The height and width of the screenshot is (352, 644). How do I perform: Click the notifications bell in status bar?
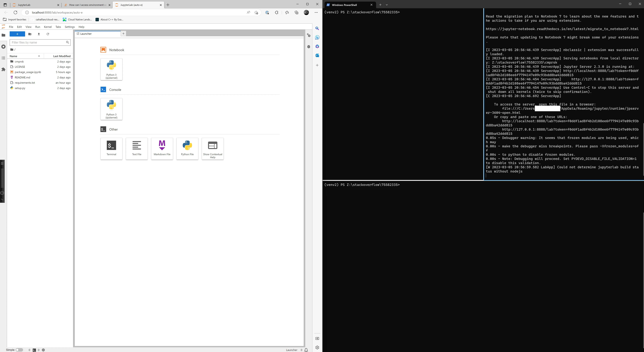(306, 350)
